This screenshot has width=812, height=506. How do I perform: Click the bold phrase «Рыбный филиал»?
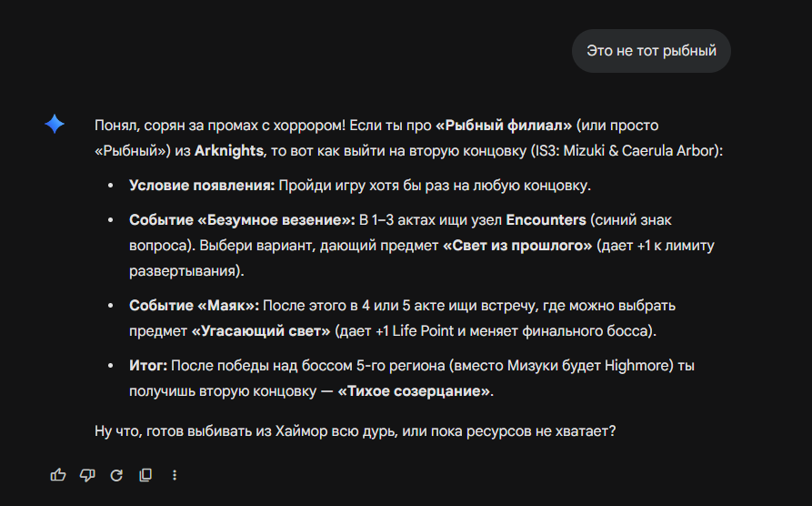pos(504,126)
